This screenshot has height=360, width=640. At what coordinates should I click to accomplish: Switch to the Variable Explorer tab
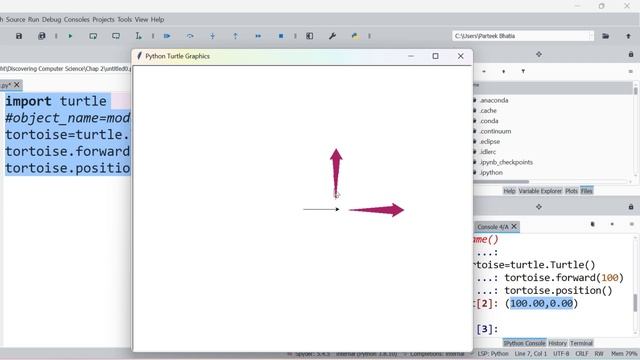click(540, 191)
